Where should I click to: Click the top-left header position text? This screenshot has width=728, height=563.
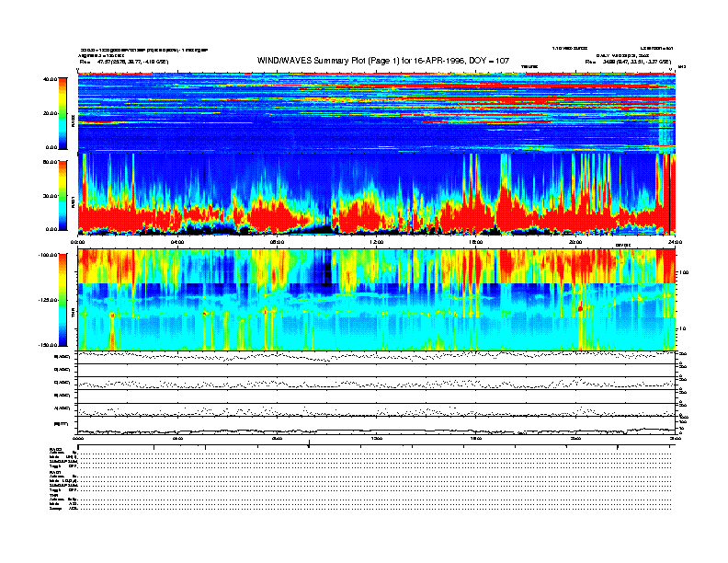coord(124,62)
